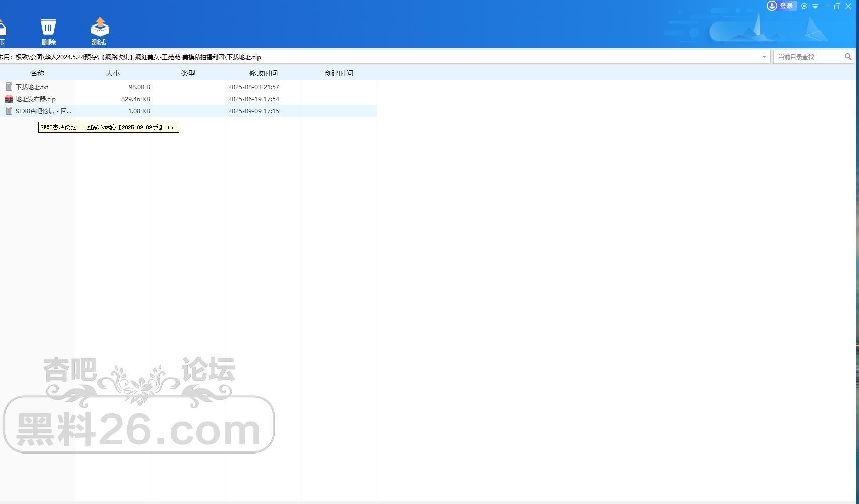
Task: Focus the 当前目录查找 search input field
Action: tap(809, 57)
